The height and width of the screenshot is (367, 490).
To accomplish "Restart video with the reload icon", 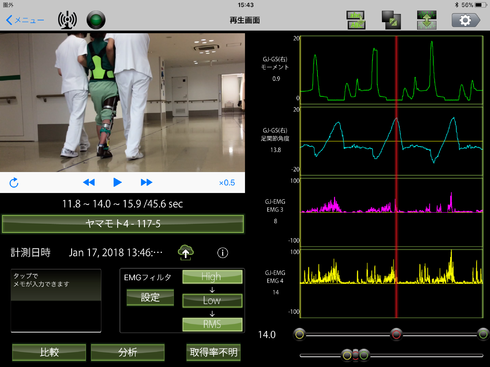I will [14, 183].
